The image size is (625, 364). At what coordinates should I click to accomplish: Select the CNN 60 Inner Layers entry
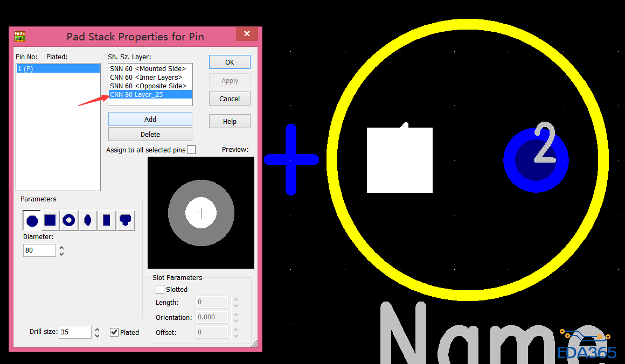click(x=150, y=77)
